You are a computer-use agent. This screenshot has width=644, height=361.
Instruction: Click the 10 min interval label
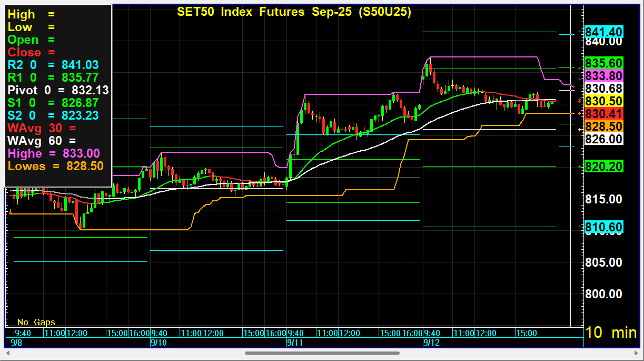611,333
